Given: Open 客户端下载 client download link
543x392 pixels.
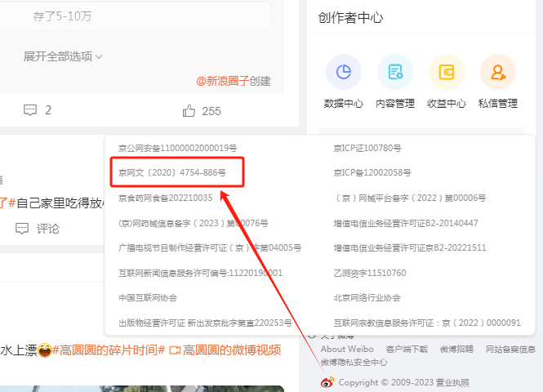Looking at the screenshot, I should pyautogui.click(x=407, y=349).
